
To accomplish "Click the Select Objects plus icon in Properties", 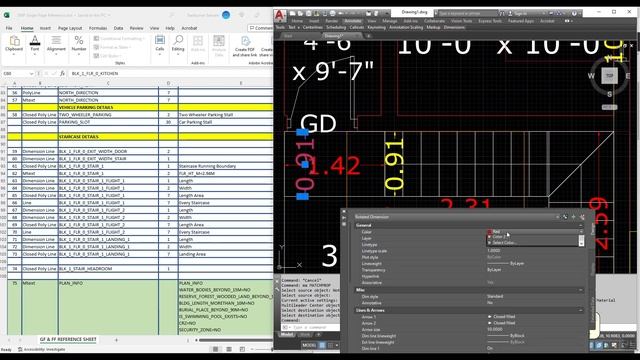I will [573, 217].
